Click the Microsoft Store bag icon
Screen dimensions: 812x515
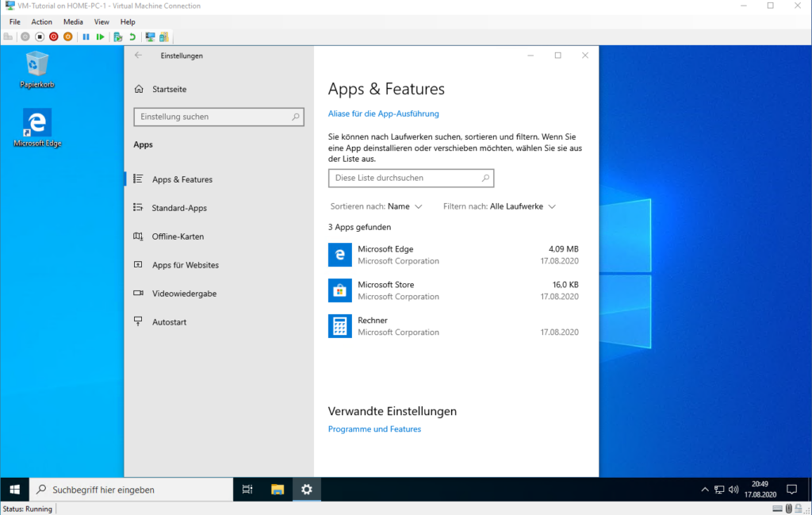coord(339,290)
